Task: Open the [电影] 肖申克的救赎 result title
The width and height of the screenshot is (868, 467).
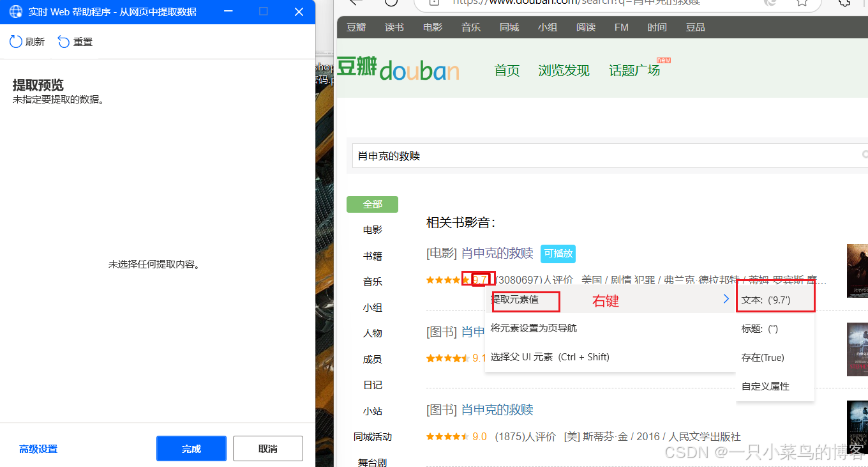Action: pyautogui.click(x=480, y=253)
